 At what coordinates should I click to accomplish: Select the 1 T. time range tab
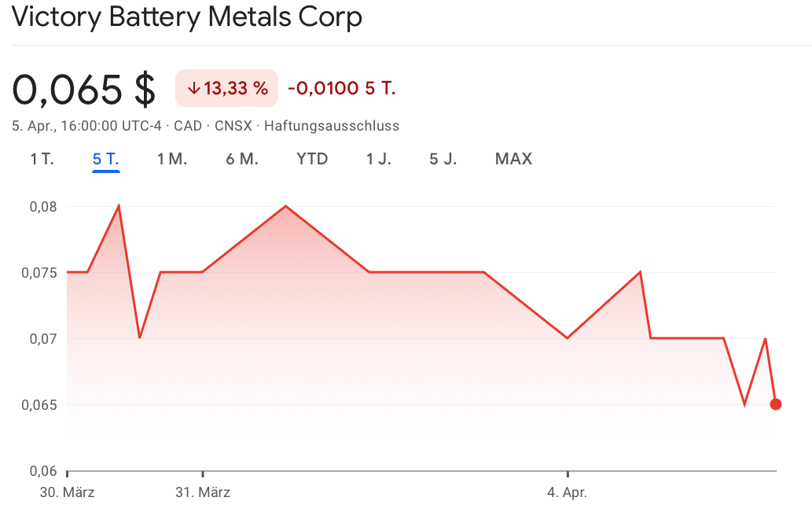(42, 159)
